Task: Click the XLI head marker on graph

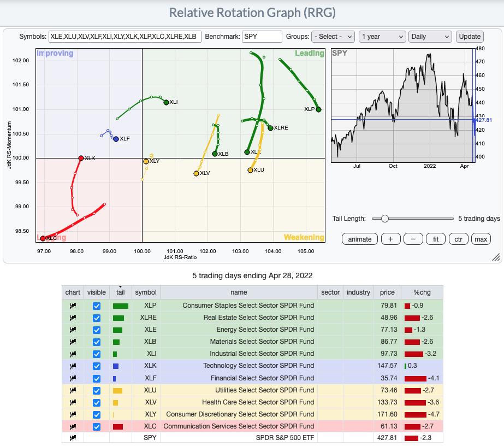Action: click(x=166, y=102)
